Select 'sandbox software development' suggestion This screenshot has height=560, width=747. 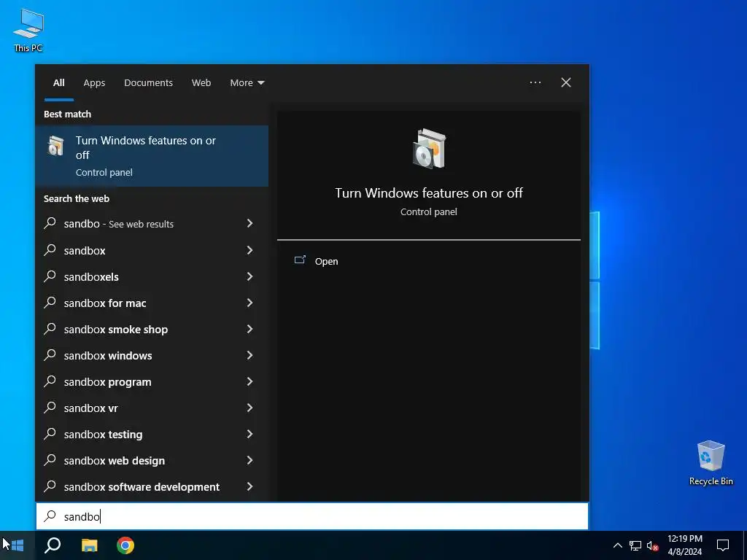(x=152, y=486)
